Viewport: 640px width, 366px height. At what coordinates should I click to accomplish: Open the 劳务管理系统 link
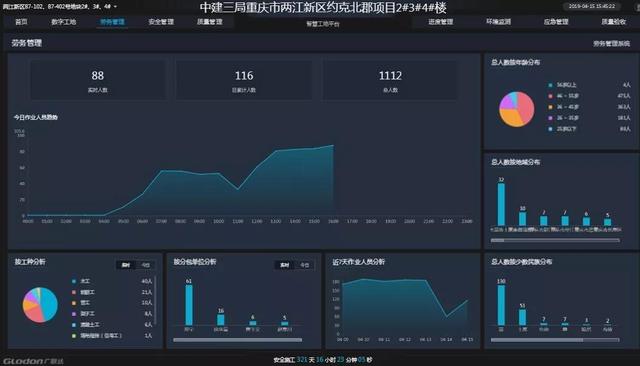point(611,43)
